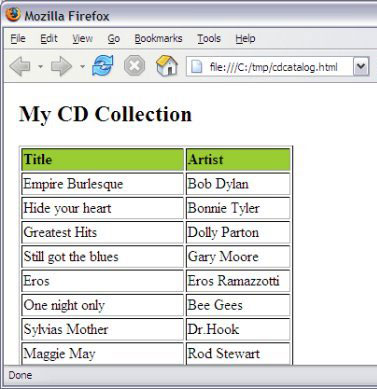Click the My CD Collection heading
Screen dimensions: 377x389
(x=105, y=114)
